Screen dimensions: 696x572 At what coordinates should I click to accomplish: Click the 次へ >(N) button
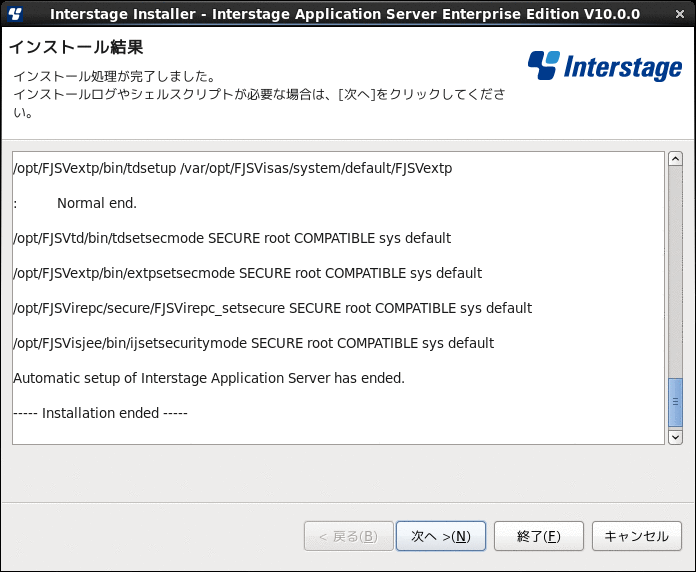[441, 536]
